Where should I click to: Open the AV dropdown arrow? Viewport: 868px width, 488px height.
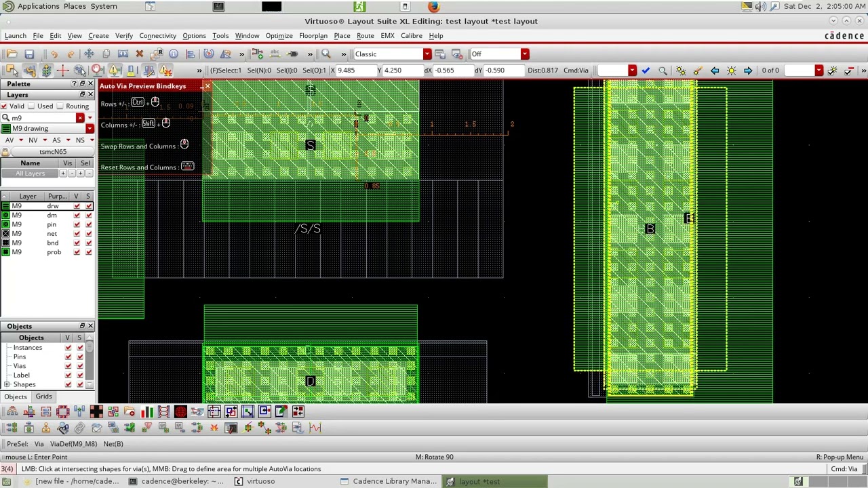pos(21,140)
